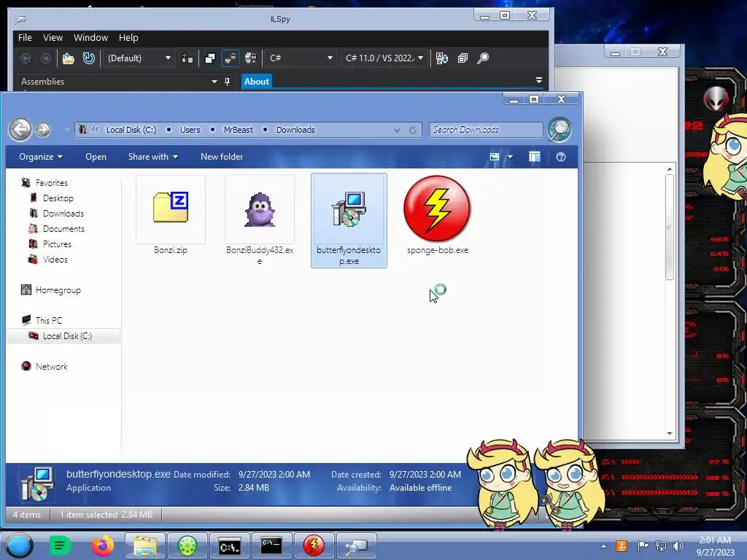Go forward in the Explorer window
Viewport: 747px width, 560px height.
tap(43, 130)
